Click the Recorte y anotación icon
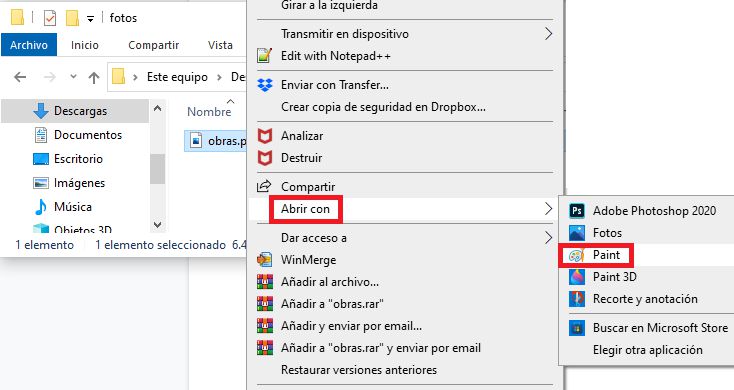The width and height of the screenshot is (734, 390). (577, 299)
